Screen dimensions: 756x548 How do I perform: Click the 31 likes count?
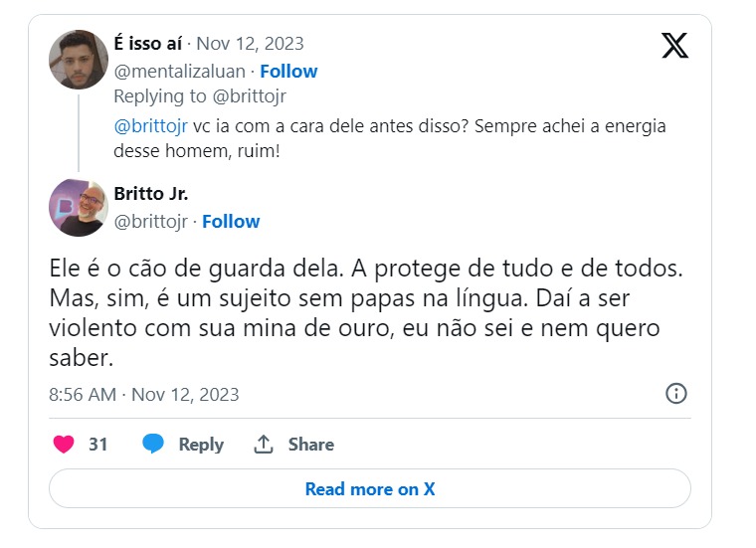point(97,445)
